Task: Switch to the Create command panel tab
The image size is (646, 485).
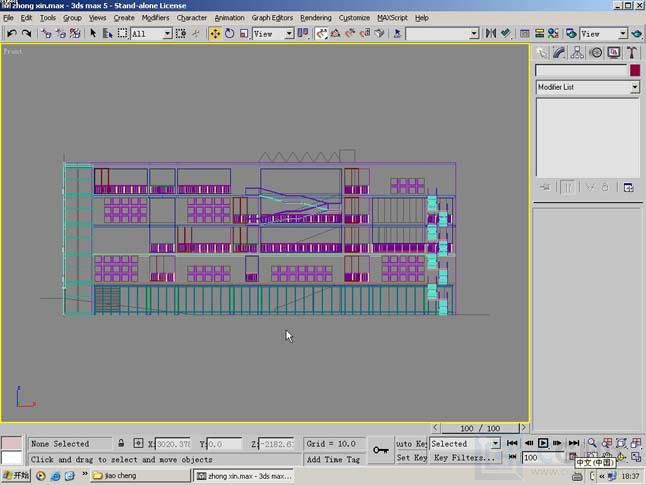Action: tap(542, 53)
